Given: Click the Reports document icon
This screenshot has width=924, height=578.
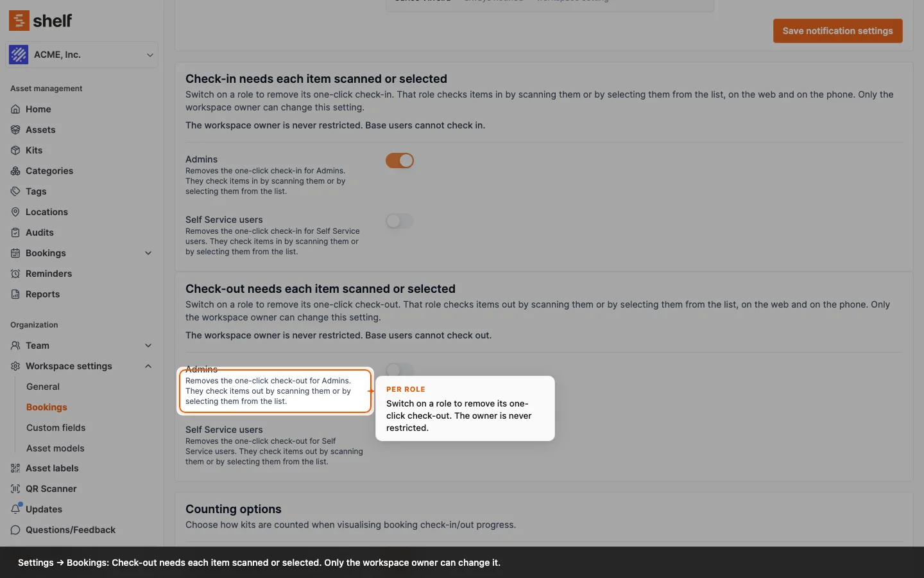Looking at the screenshot, I should [x=15, y=294].
